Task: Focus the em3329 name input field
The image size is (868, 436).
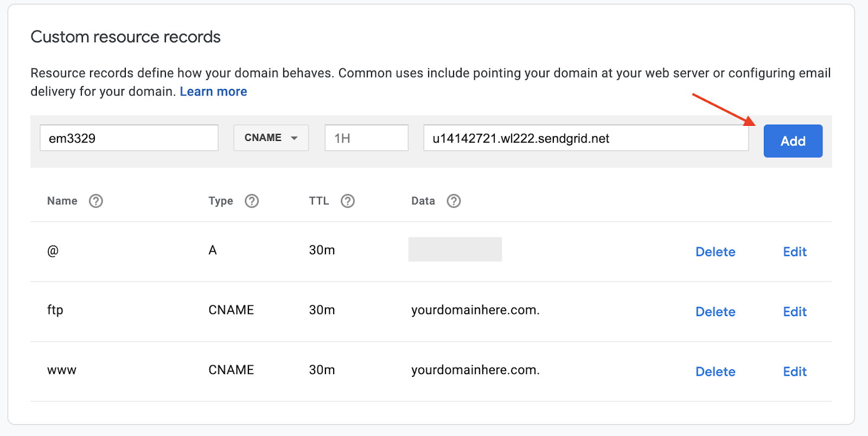Action: pyautogui.click(x=129, y=138)
